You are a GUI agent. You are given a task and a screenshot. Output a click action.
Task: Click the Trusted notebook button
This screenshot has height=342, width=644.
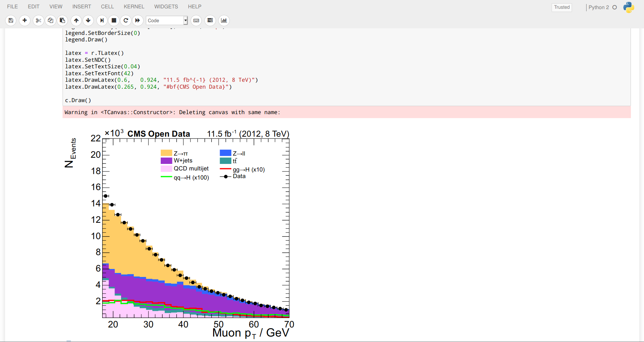pyautogui.click(x=561, y=7)
